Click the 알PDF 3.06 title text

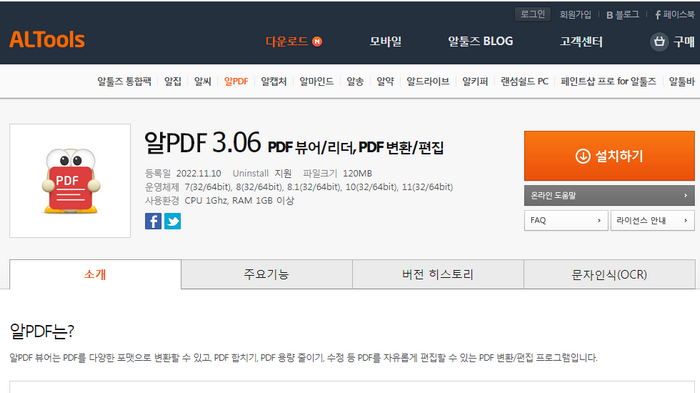(202, 143)
